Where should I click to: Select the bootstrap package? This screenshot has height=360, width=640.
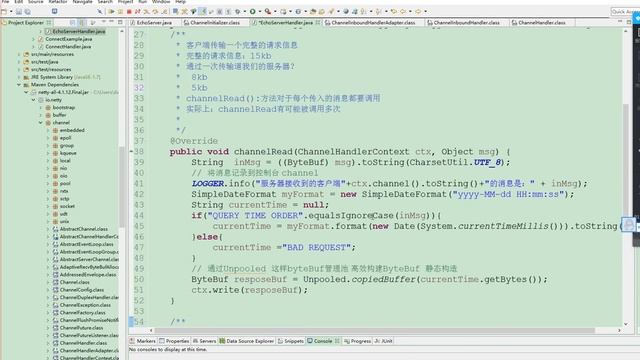[x=63, y=108]
